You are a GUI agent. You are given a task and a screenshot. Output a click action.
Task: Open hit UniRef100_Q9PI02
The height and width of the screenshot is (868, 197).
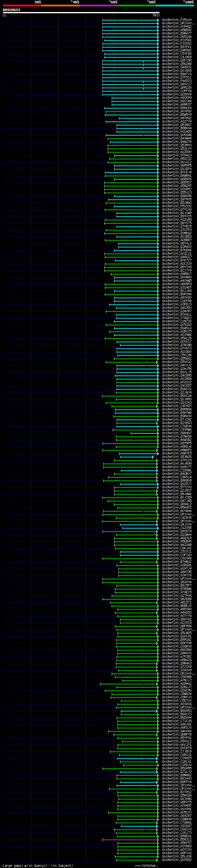176,853
